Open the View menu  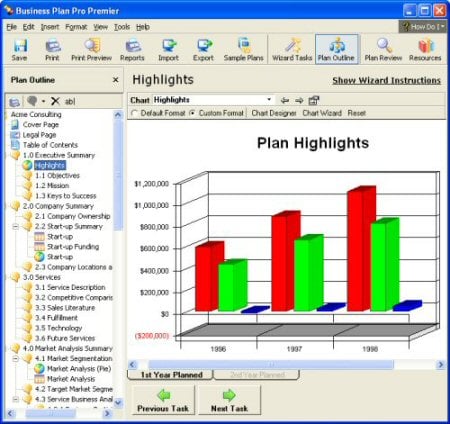(x=100, y=27)
